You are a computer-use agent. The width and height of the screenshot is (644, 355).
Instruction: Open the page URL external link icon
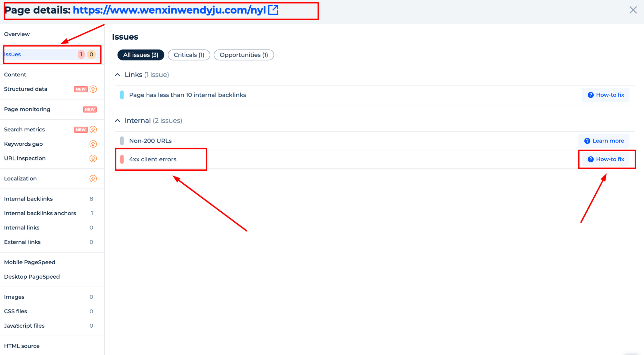(273, 10)
